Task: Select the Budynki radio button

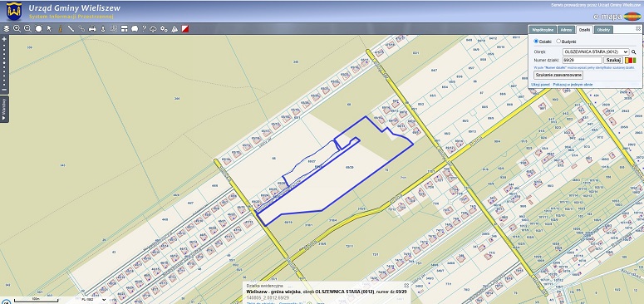Action: 558,42
